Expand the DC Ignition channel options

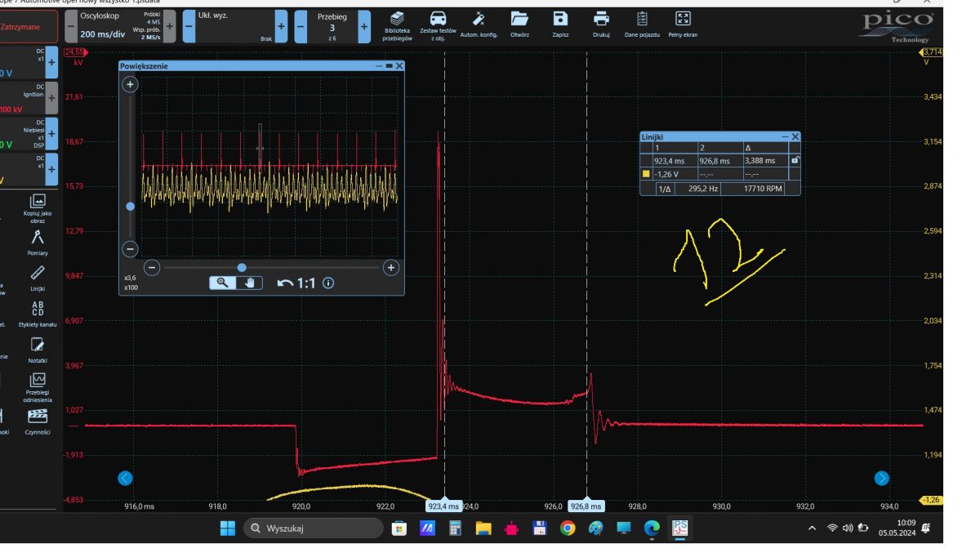(x=51, y=98)
